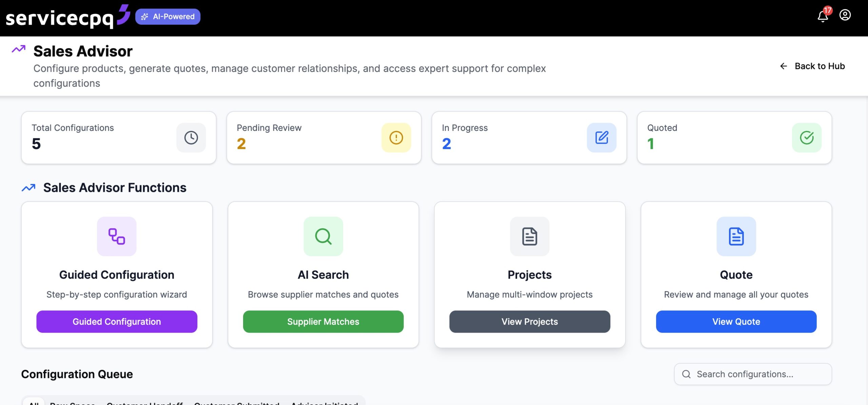Click the Projects document icon
Viewport: 868px width, 405px height.
529,236
